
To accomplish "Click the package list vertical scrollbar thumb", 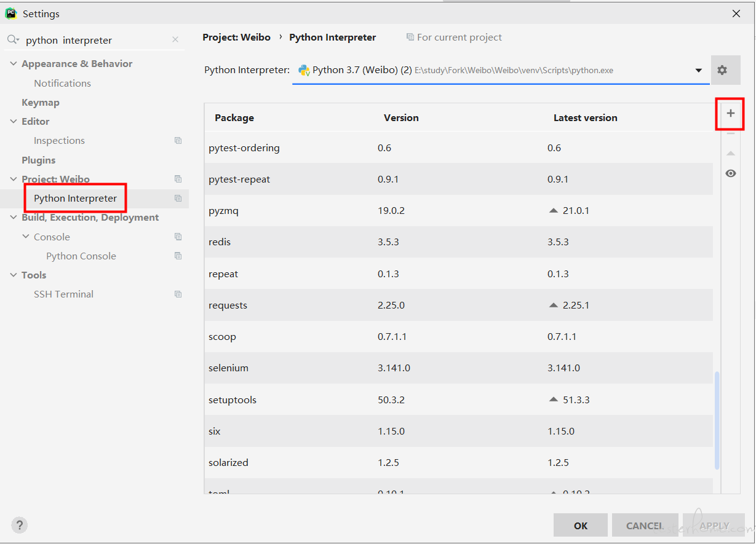I will (717, 420).
